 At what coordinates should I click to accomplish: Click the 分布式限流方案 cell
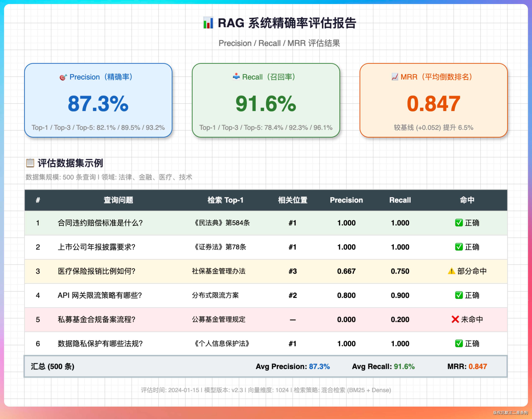[x=215, y=295]
